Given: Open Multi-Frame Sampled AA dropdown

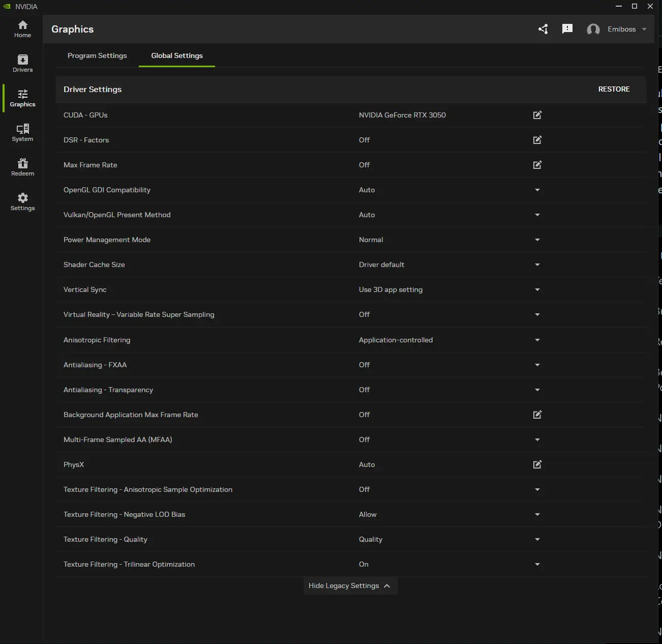Looking at the screenshot, I should 537,440.
